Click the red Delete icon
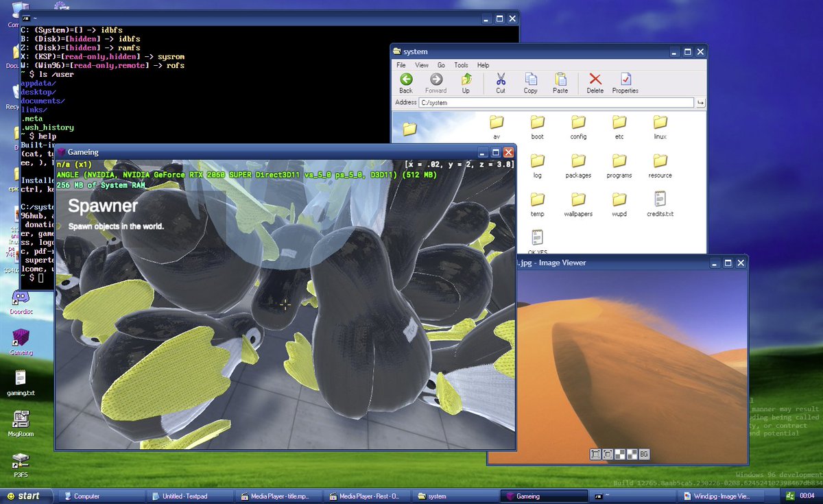Image resolution: width=823 pixels, height=504 pixels. [x=595, y=83]
